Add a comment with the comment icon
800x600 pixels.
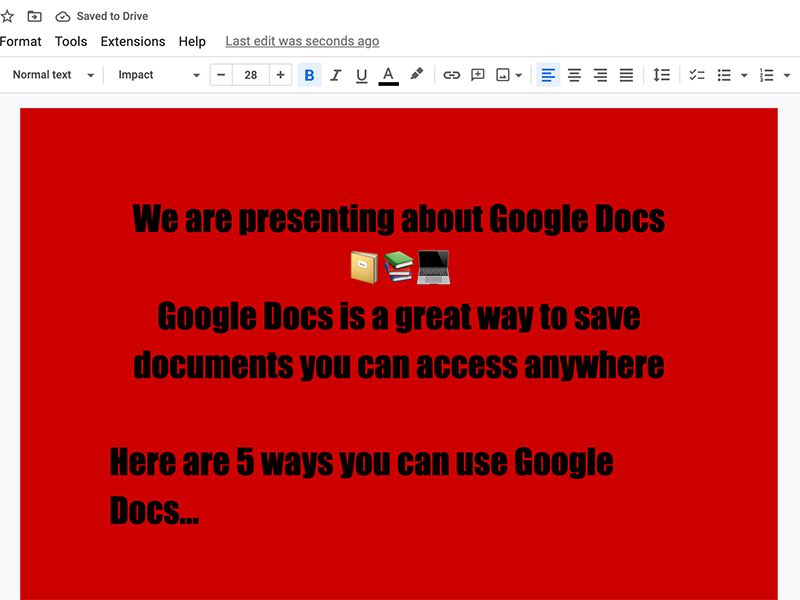476,74
